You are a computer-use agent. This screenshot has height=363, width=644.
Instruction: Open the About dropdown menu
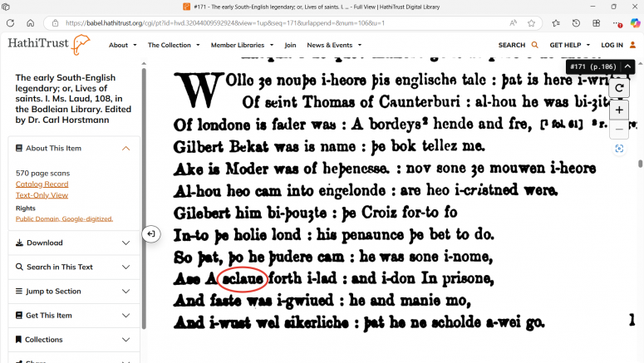pos(122,45)
